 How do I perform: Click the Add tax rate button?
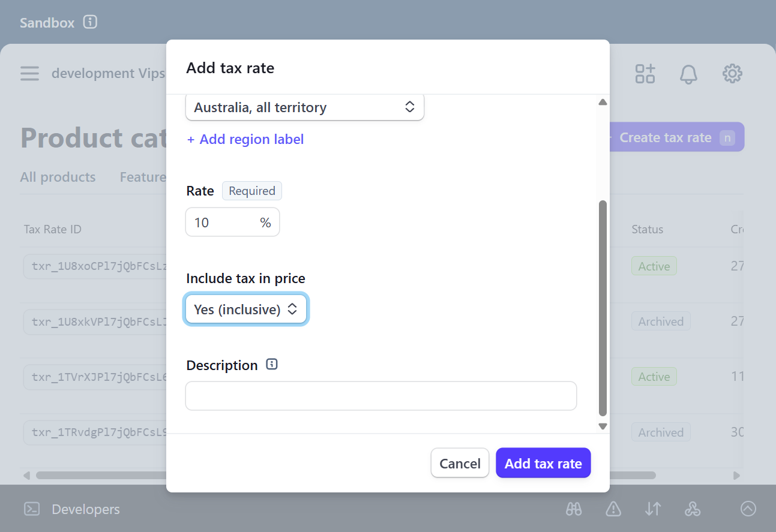(543, 464)
